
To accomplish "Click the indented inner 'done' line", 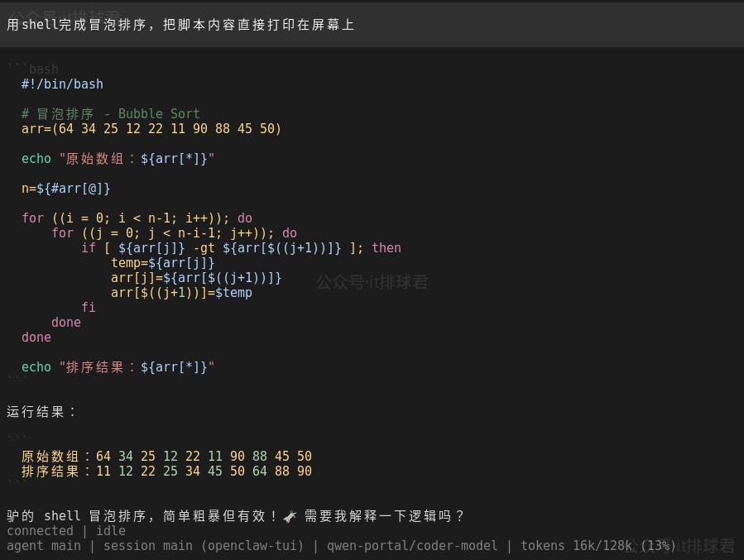I will (x=66, y=323).
